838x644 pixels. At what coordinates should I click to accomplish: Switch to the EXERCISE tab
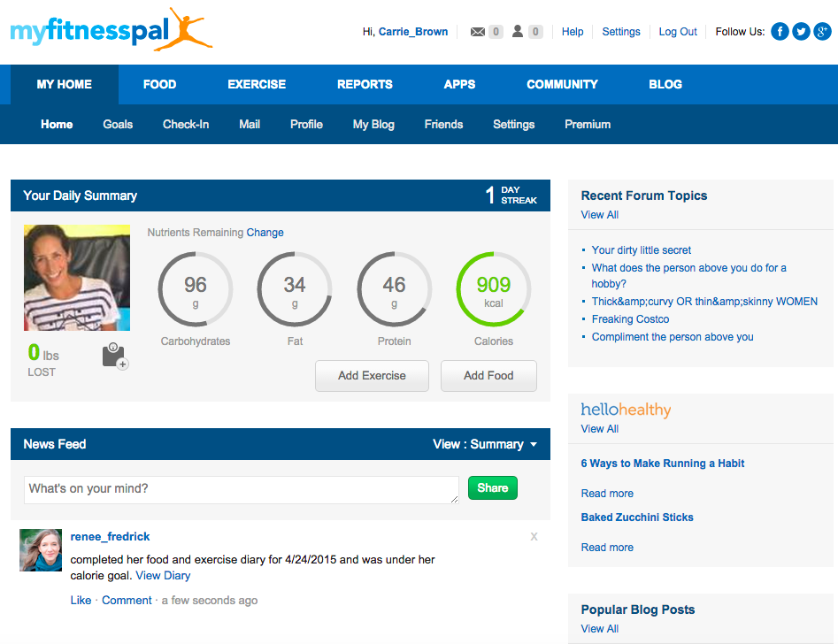(257, 84)
